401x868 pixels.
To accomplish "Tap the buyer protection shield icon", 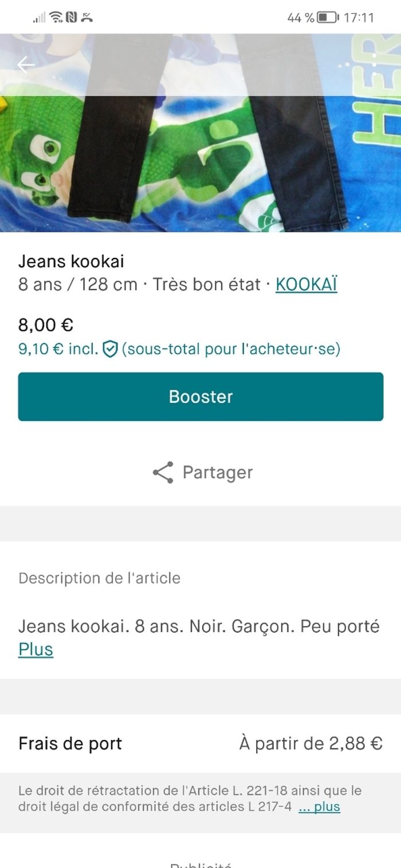I will tap(110, 348).
